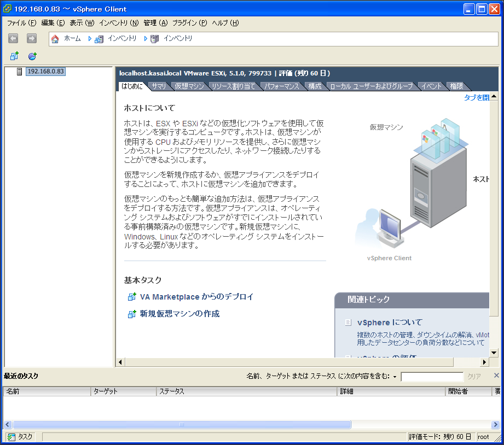504x445 pixels.
Task: Click 新規仮想マシンの作成 link
Action: click(x=179, y=314)
